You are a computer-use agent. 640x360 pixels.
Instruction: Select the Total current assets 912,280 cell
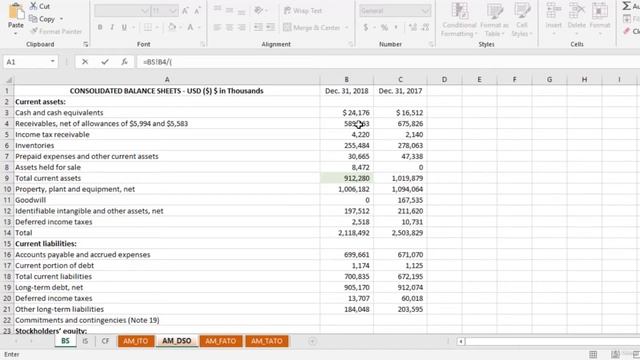(x=347, y=178)
